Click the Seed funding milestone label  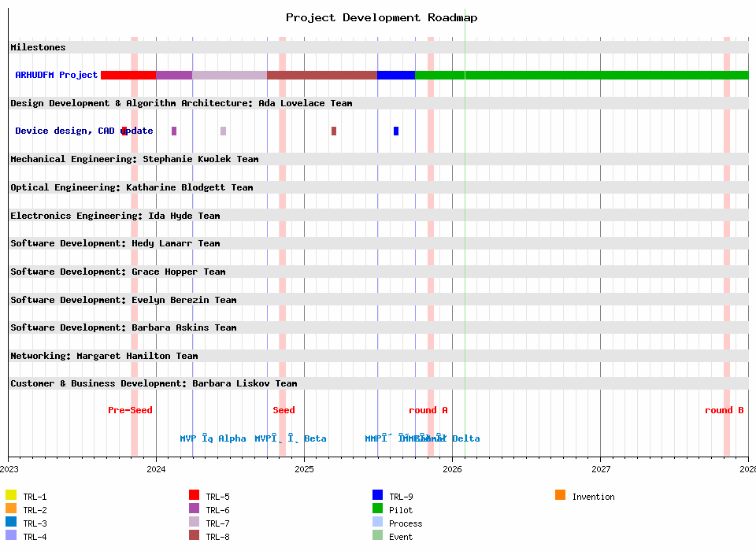pos(283,410)
